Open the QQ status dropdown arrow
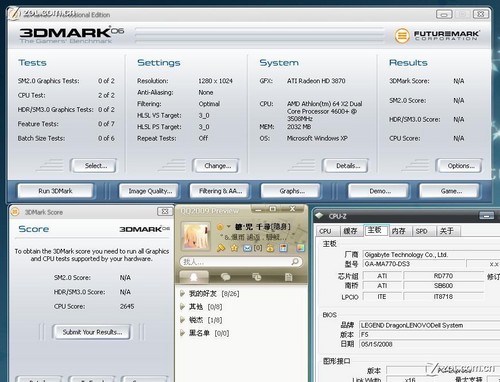500x382 pixels. (x=229, y=227)
